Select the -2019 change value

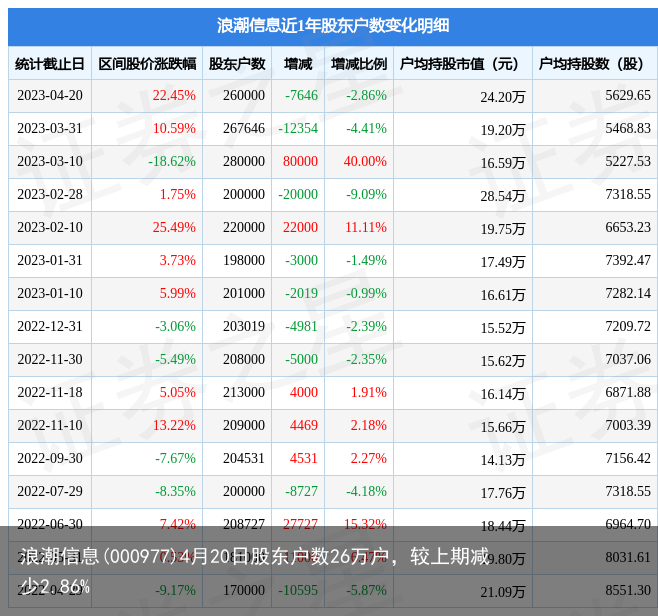point(301,293)
